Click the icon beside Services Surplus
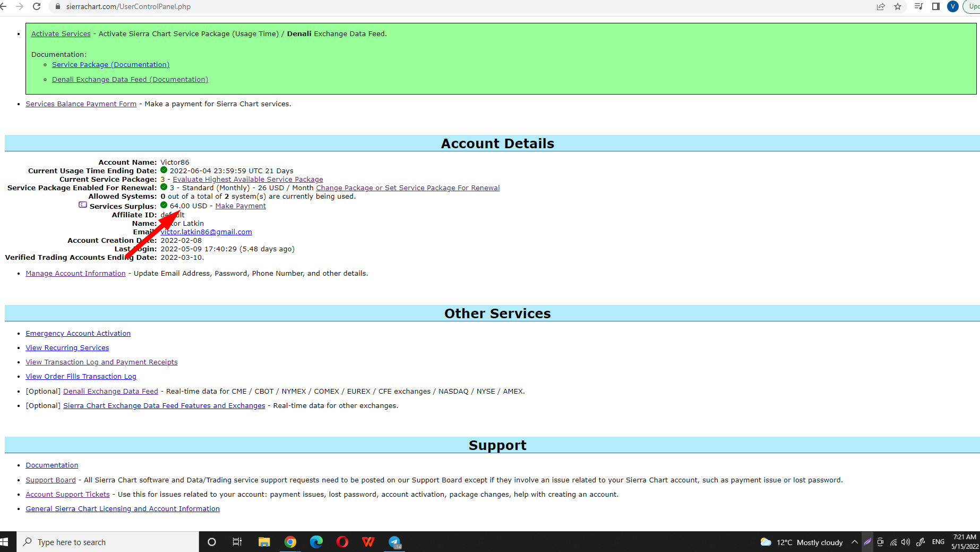The image size is (980, 552). [x=83, y=205]
